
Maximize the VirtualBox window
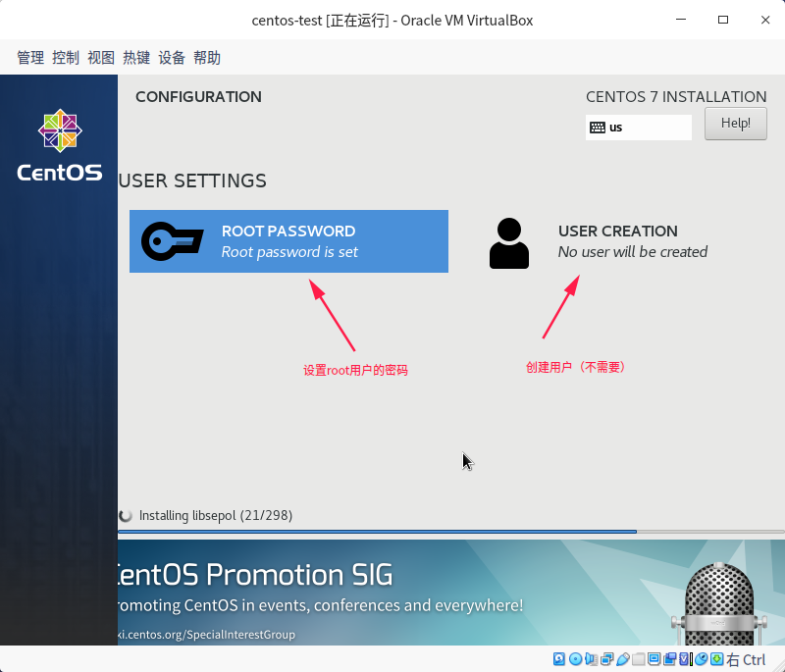(x=723, y=20)
